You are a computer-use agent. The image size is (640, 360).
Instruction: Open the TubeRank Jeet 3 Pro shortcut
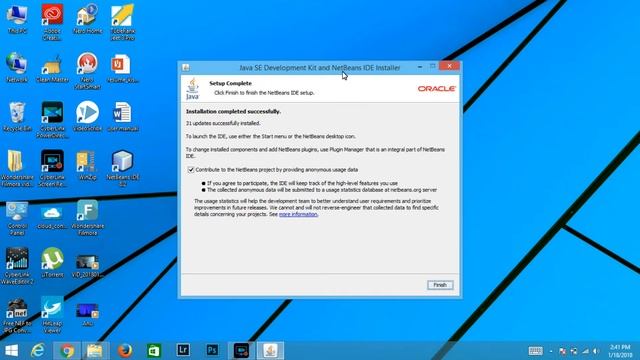122,22
